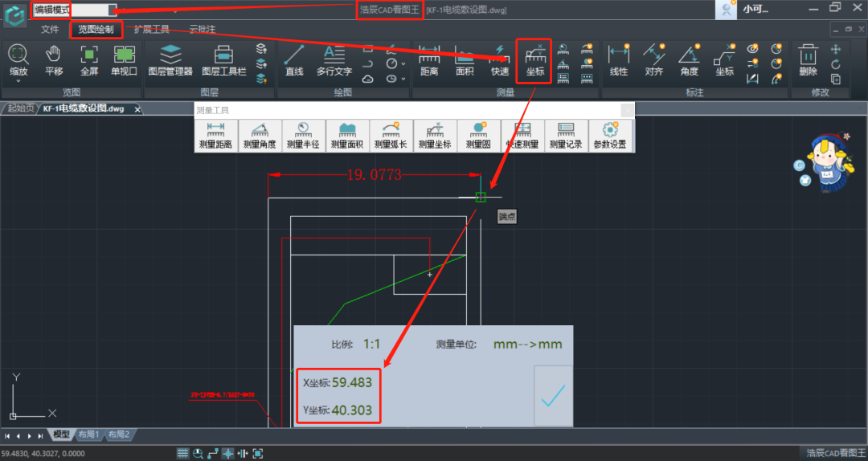Image resolution: width=868 pixels, height=461 pixels.
Task: Toggle the grid display in status bar
Action: pos(182,453)
